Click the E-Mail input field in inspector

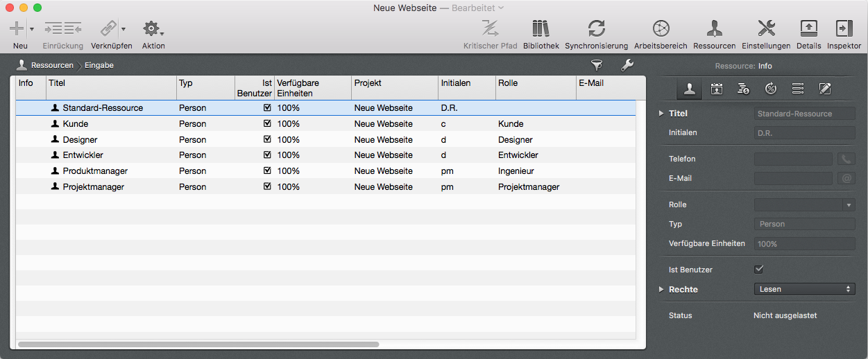pyautogui.click(x=792, y=179)
